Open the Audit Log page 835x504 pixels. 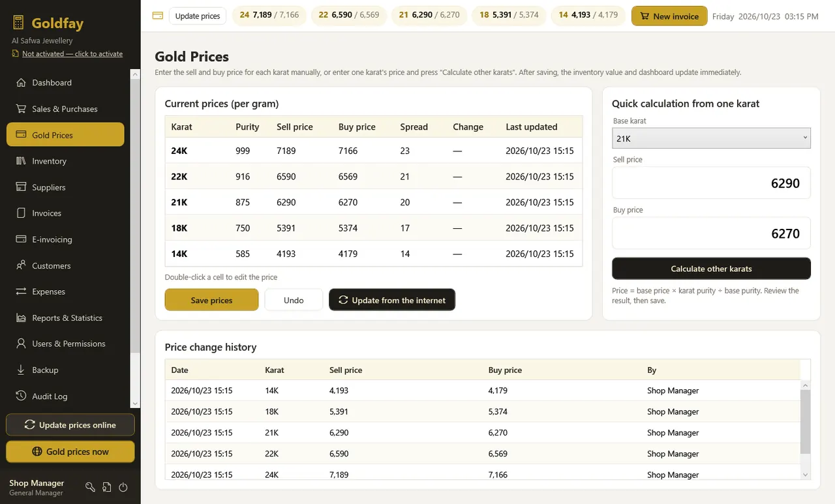pyautogui.click(x=65, y=396)
